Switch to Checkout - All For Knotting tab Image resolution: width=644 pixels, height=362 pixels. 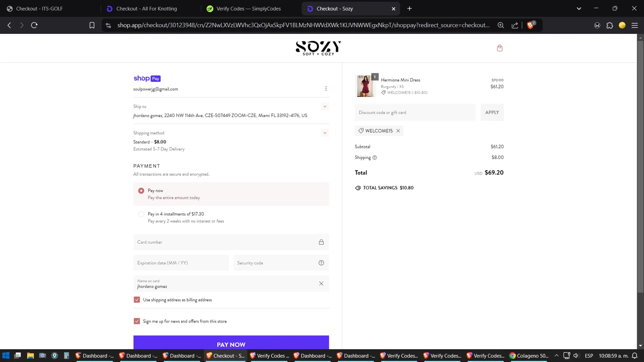(x=150, y=9)
